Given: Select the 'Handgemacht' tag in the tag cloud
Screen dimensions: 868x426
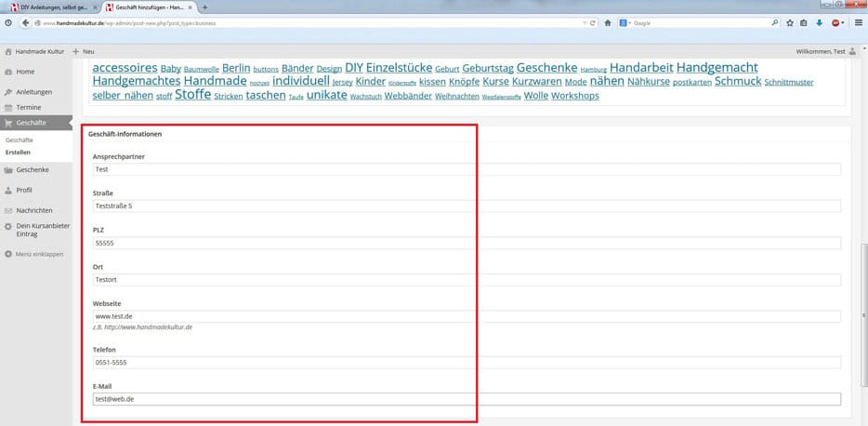Looking at the screenshot, I should tap(717, 68).
